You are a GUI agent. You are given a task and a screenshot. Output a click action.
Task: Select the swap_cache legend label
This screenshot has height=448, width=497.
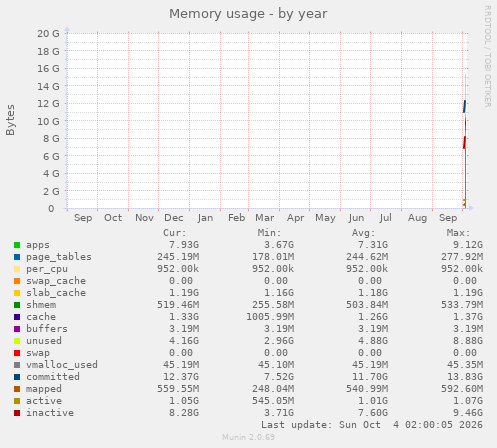point(56,281)
